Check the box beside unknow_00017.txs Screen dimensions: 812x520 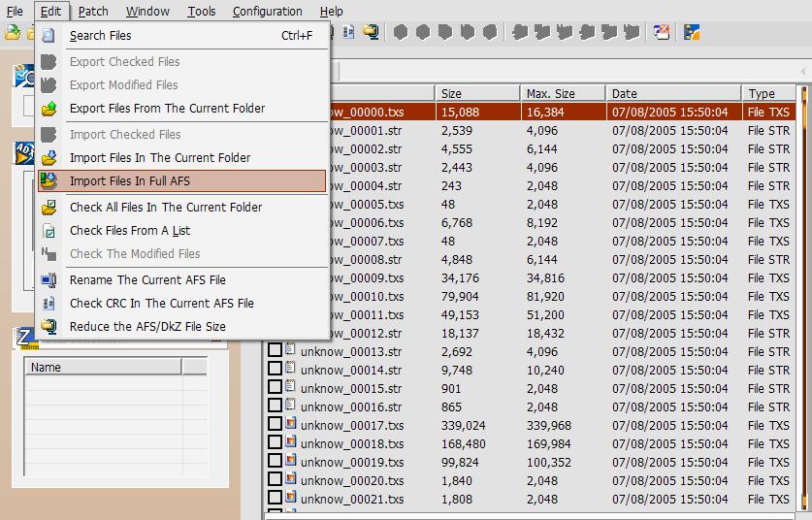click(x=275, y=425)
